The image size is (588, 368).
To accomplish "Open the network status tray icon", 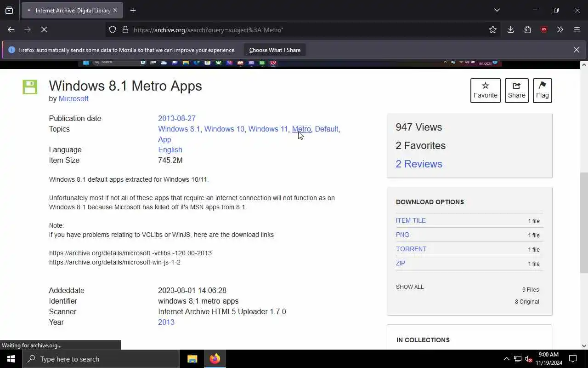I will point(518,359).
